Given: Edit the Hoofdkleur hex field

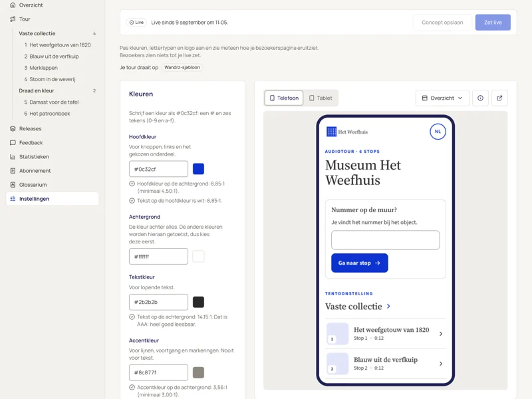Looking at the screenshot, I should point(158,169).
